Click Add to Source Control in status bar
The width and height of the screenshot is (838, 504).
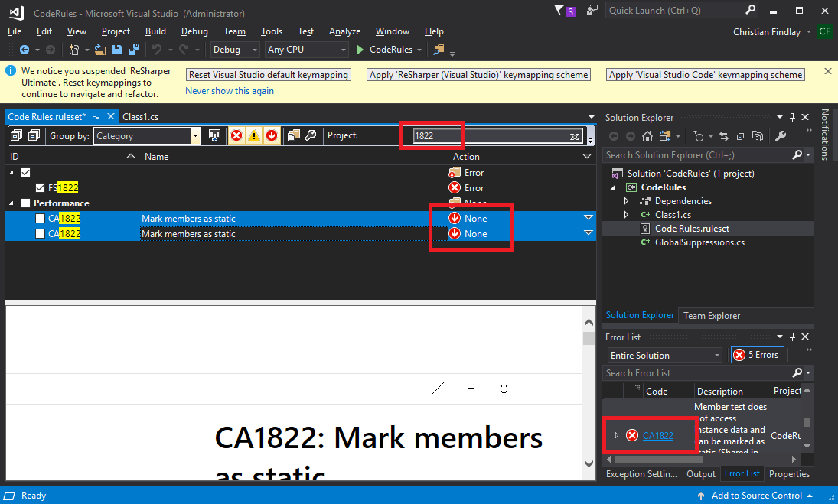[757, 496]
